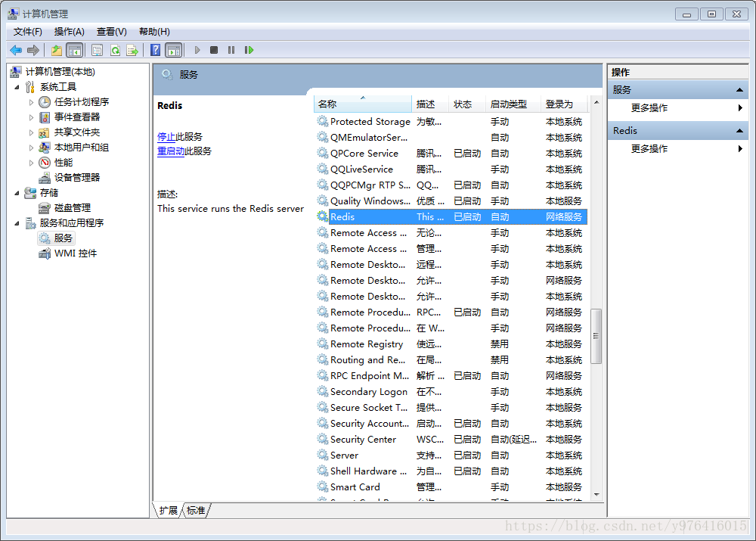Collapse the Redis actions section
Image resolution: width=756 pixels, height=541 pixels.
[x=739, y=131]
